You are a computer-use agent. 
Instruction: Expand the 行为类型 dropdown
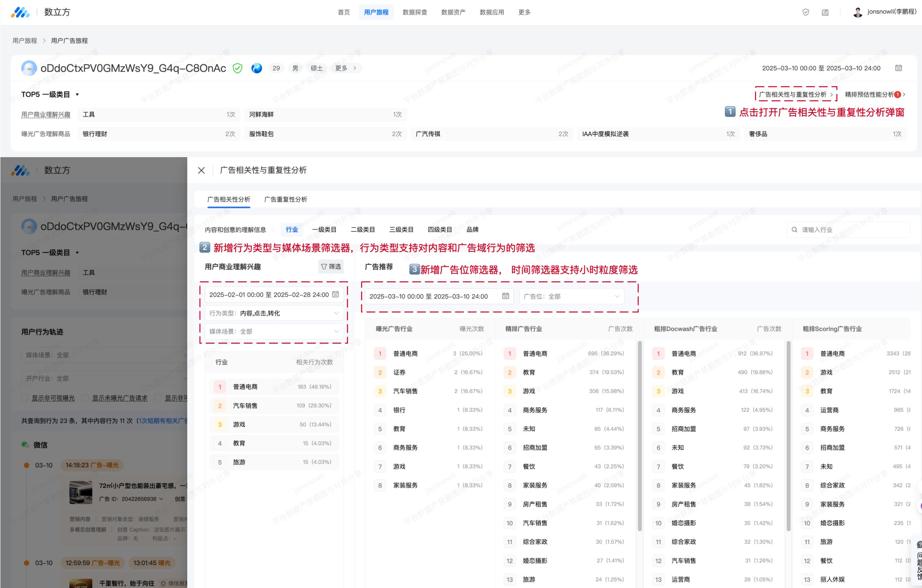coord(274,313)
